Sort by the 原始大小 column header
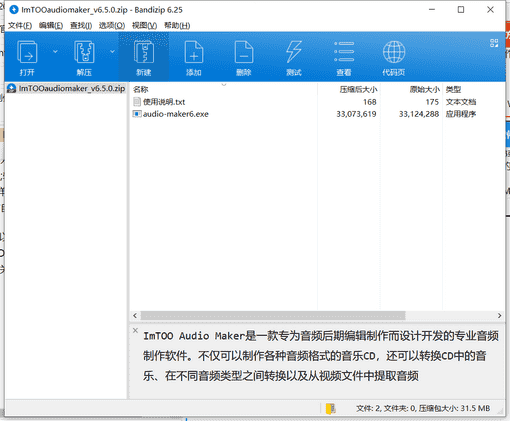This screenshot has height=421, width=510. (425, 89)
